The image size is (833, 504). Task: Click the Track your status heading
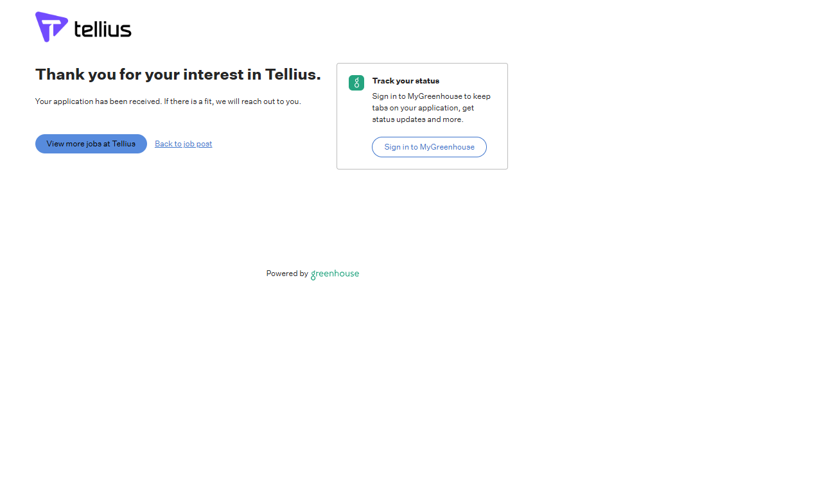point(405,81)
